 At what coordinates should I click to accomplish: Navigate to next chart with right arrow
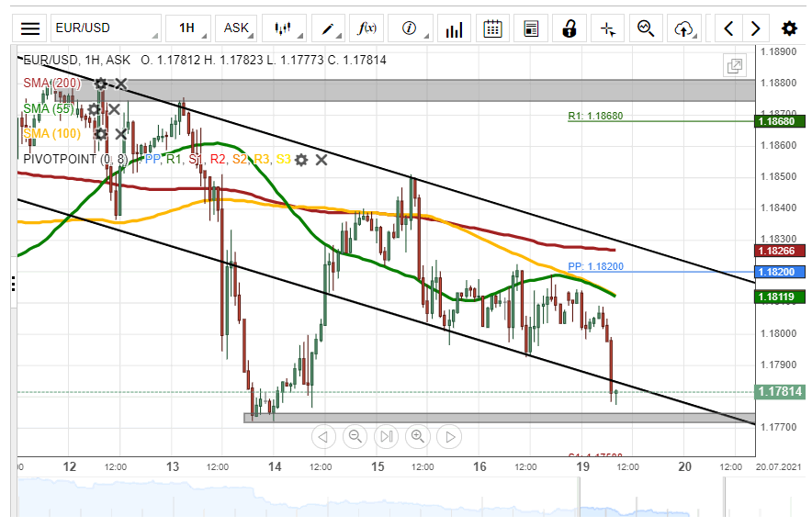click(756, 28)
